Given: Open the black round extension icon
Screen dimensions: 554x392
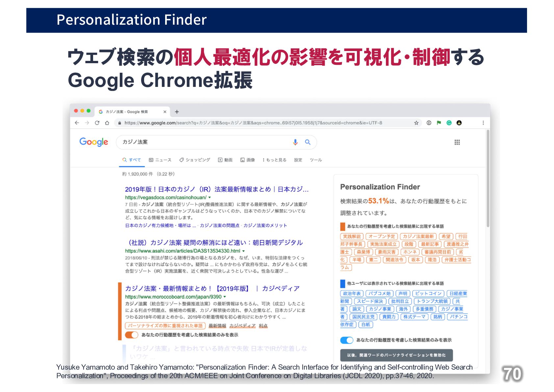Looking at the screenshot, I should (459, 123).
